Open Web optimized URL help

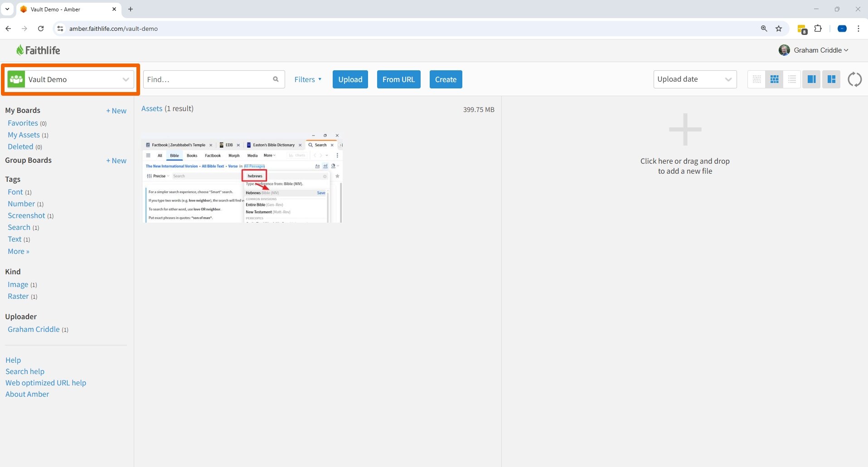(x=46, y=383)
